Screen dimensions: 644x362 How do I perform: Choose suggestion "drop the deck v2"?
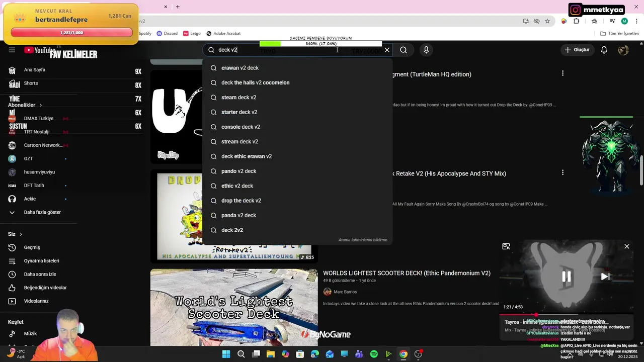pos(297,201)
